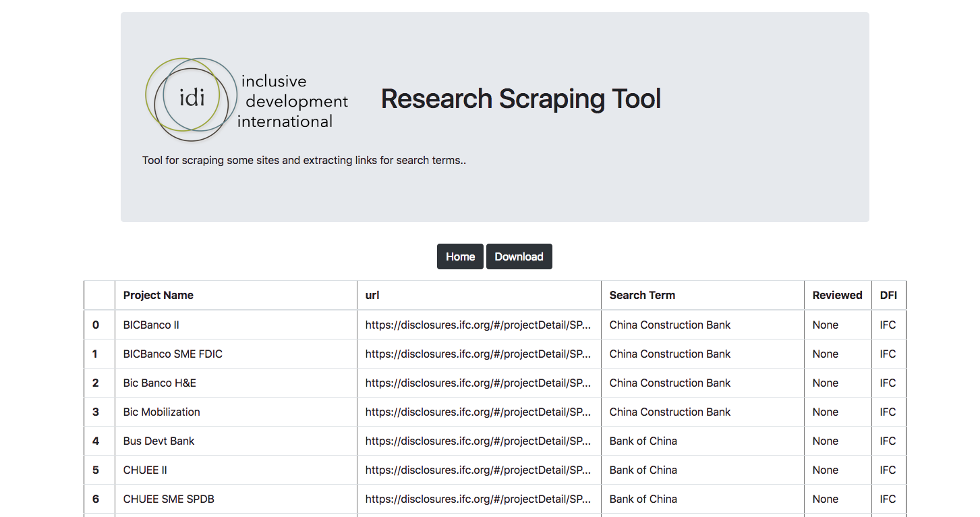Click the IDI logo image

pos(247,99)
